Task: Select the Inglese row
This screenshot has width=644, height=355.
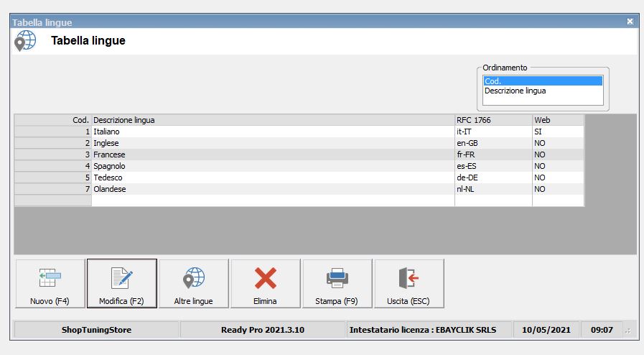Action: [x=299, y=143]
